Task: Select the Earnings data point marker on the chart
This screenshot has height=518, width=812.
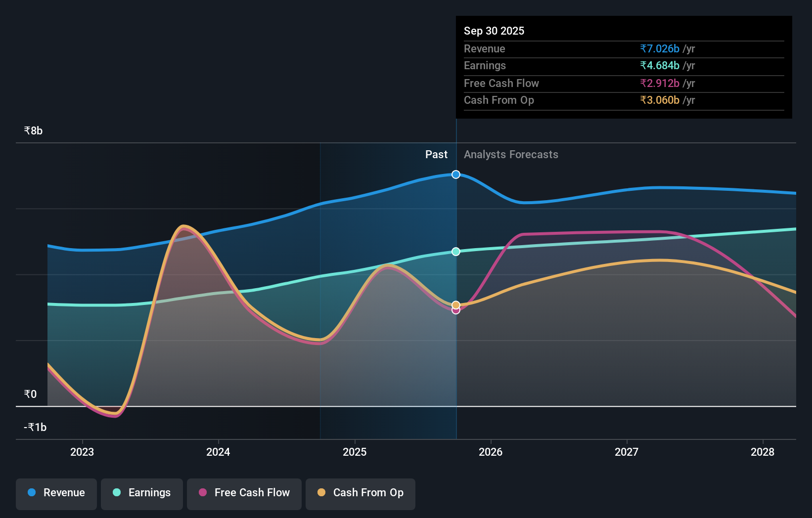Action: [x=455, y=252]
